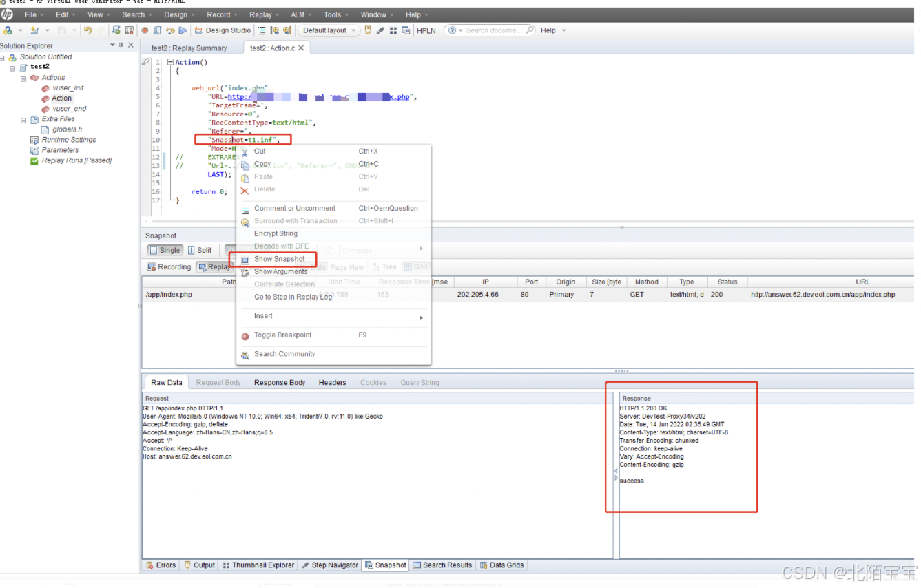The image size is (921, 588).
Task: Click the pen icon beside code line 1
Action: click(145, 62)
